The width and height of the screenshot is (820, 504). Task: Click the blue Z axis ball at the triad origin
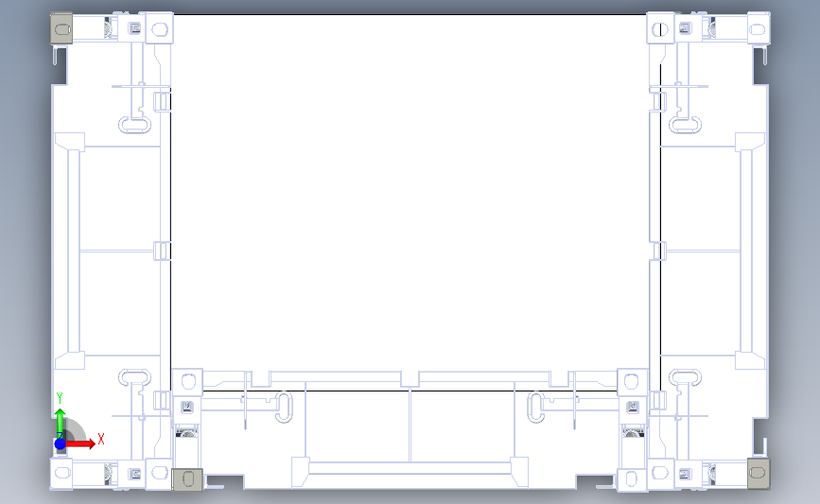click(x=61, y=443)
